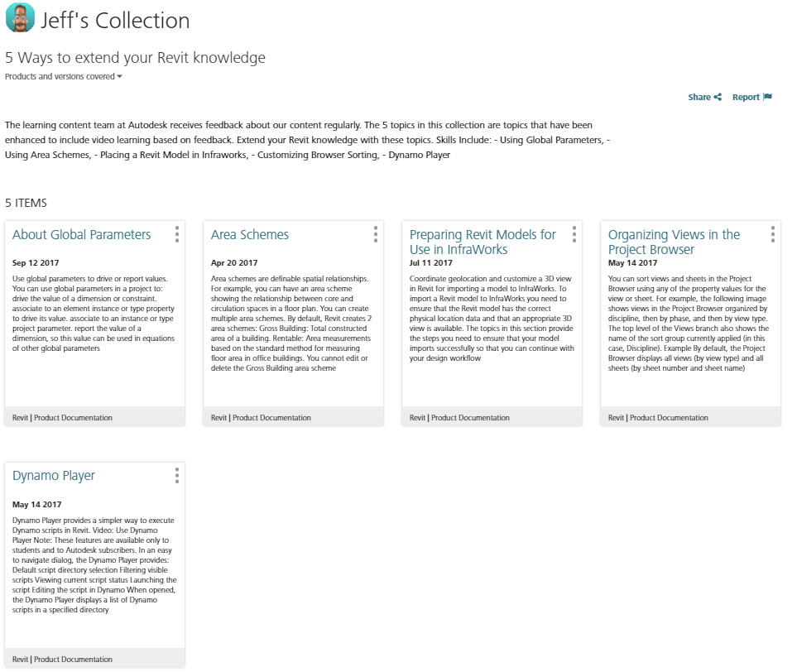Click Product Documentation footer on Organizing Views card
Image resolution: width=797 pixels, height=672 pixels.
(x=669, y=418)
